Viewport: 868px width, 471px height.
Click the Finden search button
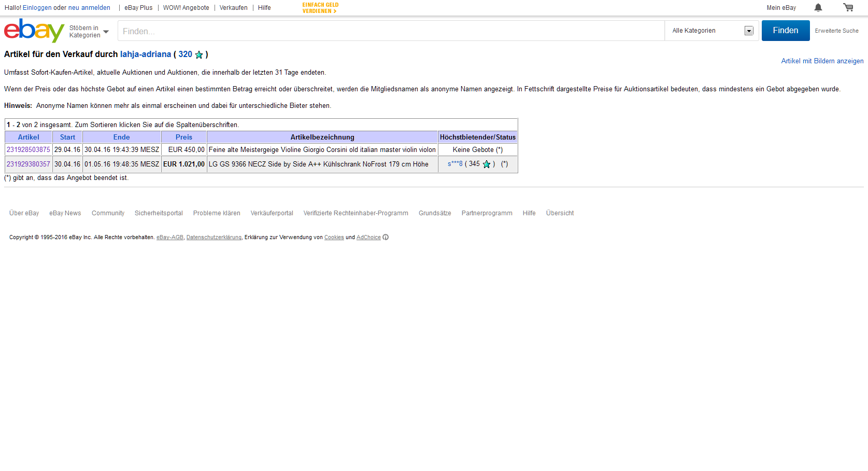point(786,31)
